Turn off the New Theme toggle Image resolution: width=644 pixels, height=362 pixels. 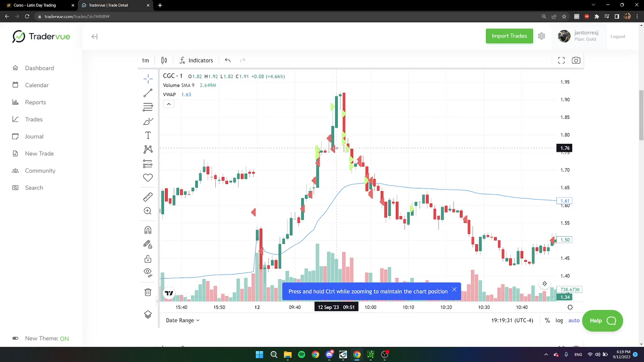(15, 338)
